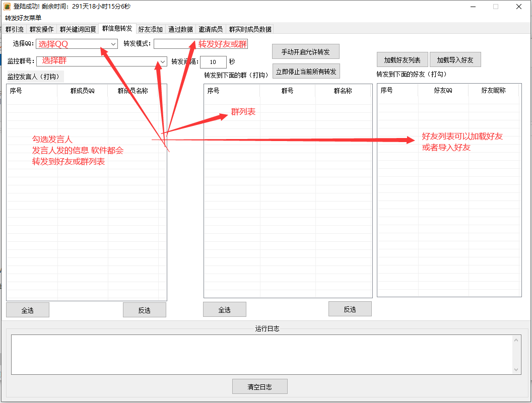This screenshot has height=403, width=532.
Task: Click 全选 under the 监控发言人 list
Action: coord(28,310)
